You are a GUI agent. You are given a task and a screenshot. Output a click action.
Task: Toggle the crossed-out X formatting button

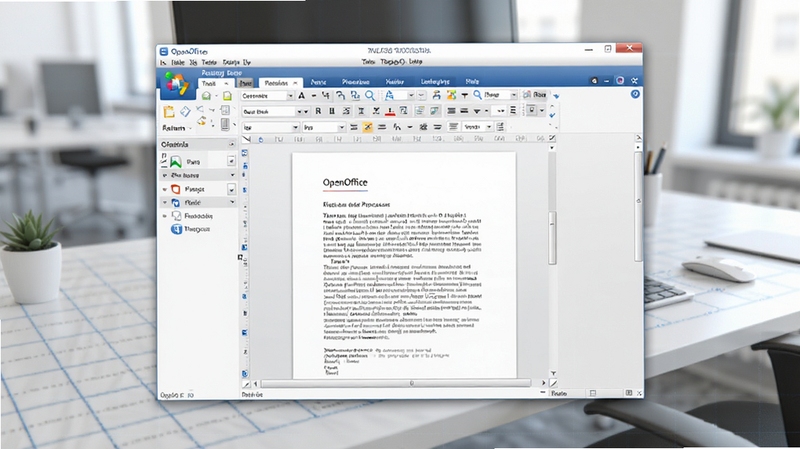coord(376,111)
